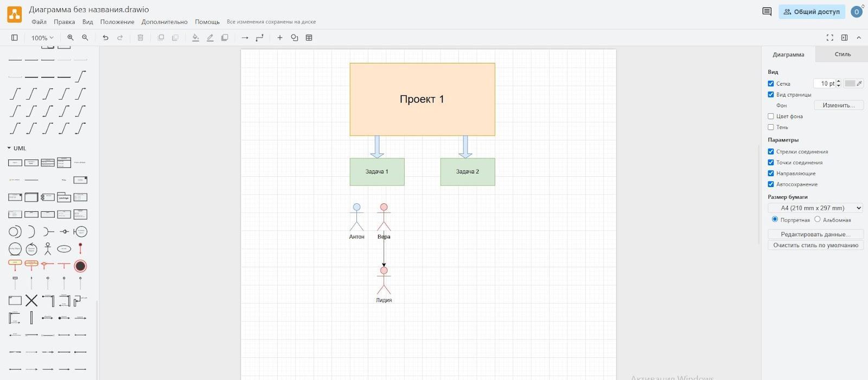Click the grid color swatch

[850, 83]
